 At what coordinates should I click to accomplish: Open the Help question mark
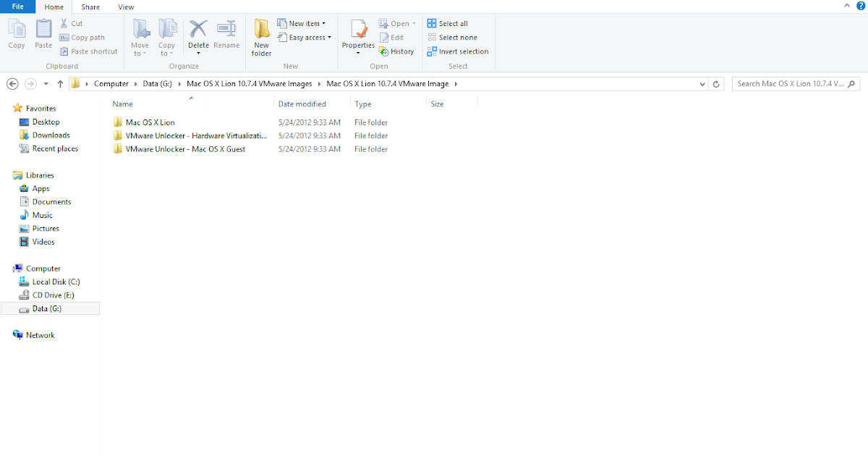point(859,6)
